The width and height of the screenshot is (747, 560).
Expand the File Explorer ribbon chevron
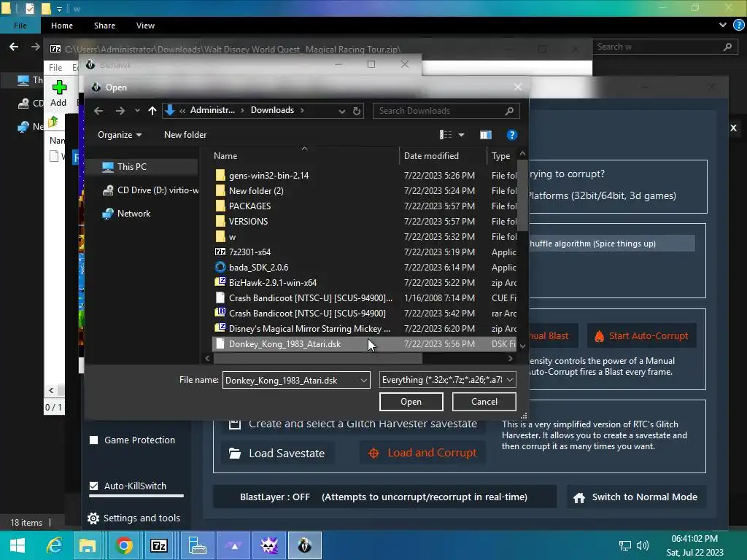(722, 26)
